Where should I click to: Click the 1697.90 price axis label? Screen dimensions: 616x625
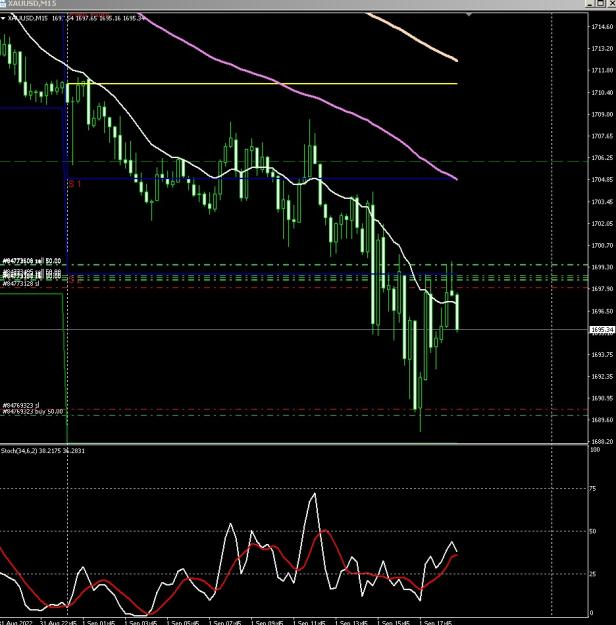click(x=602, y=289)
